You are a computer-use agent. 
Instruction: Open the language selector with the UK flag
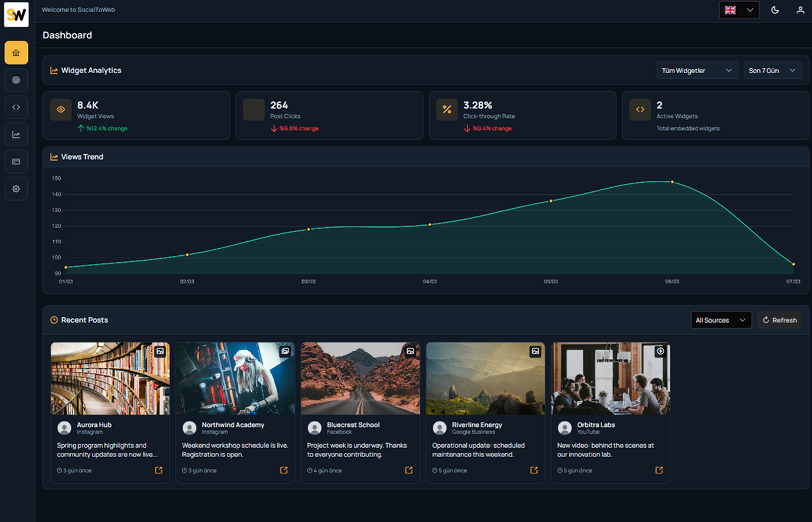739,10
